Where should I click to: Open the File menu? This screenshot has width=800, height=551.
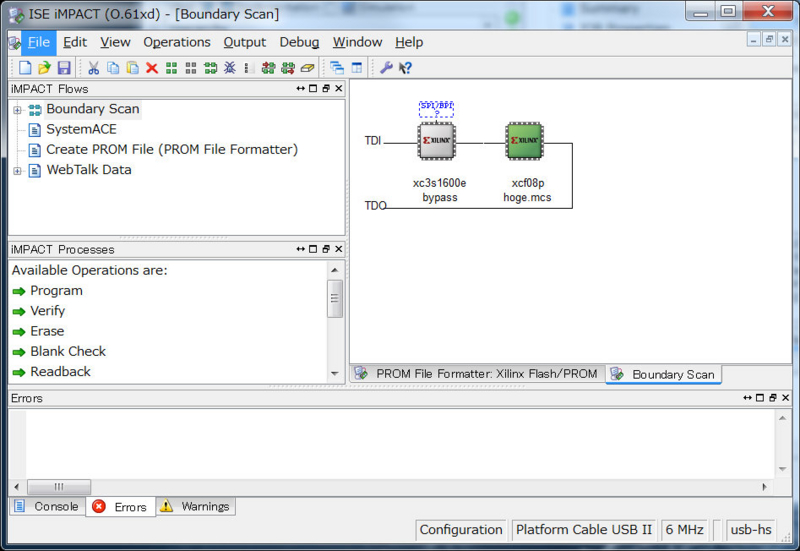click(38, 42)
